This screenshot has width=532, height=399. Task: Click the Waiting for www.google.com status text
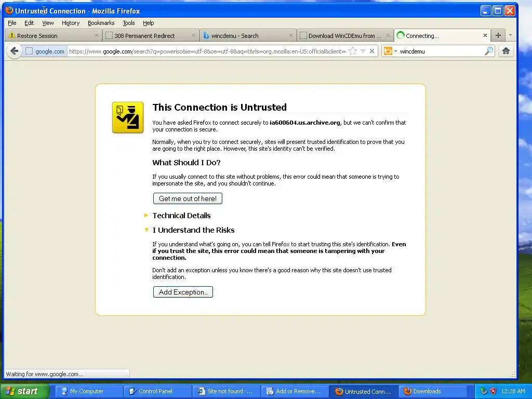pyautogui.click(x=44, y=374)
